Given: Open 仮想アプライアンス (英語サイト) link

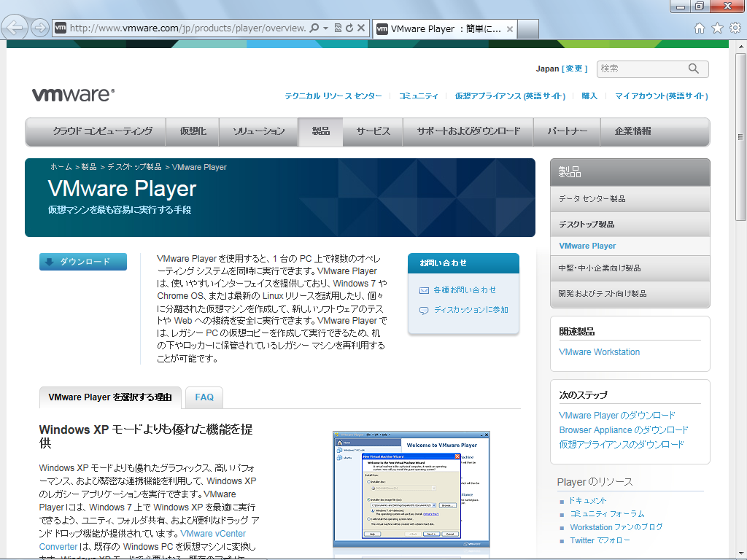Looking at the screenshot, I should 510,96.
